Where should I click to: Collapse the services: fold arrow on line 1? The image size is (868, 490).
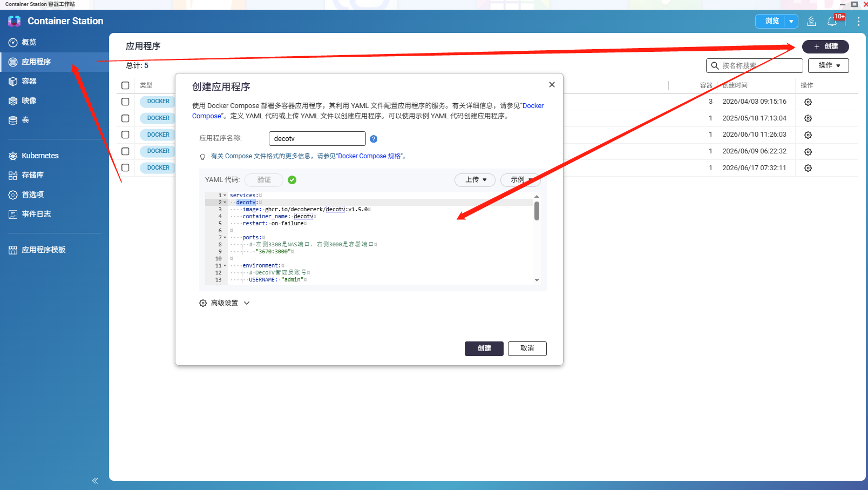[x=225, y=196]
